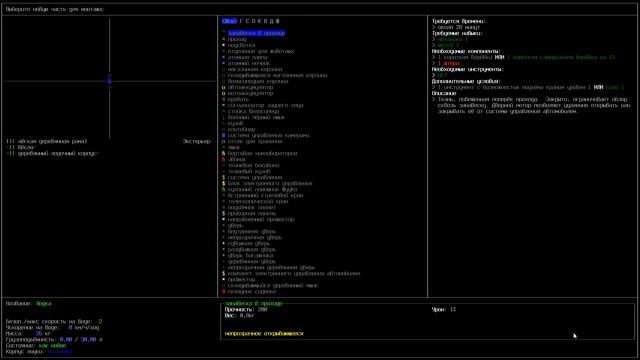Pick 'отсек для хранения' entry
This screenshot has height=360, width=640.
(x=255, y=141)
